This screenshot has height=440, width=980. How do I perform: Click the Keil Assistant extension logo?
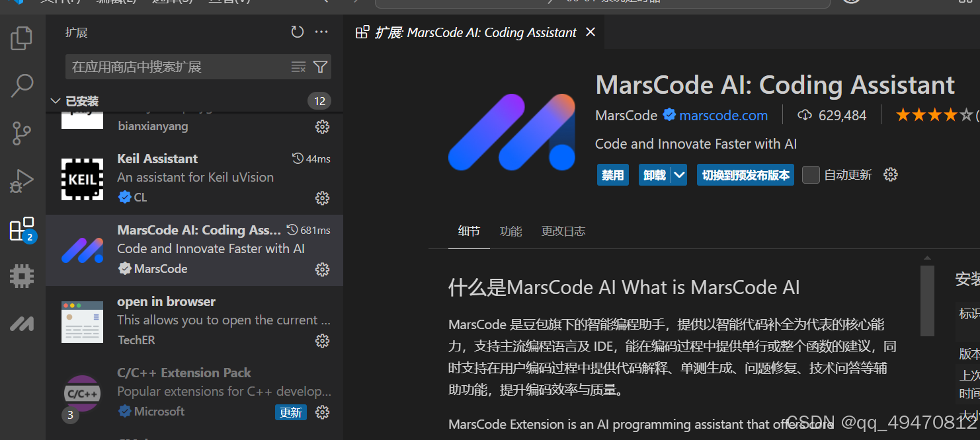pos(83,179)
